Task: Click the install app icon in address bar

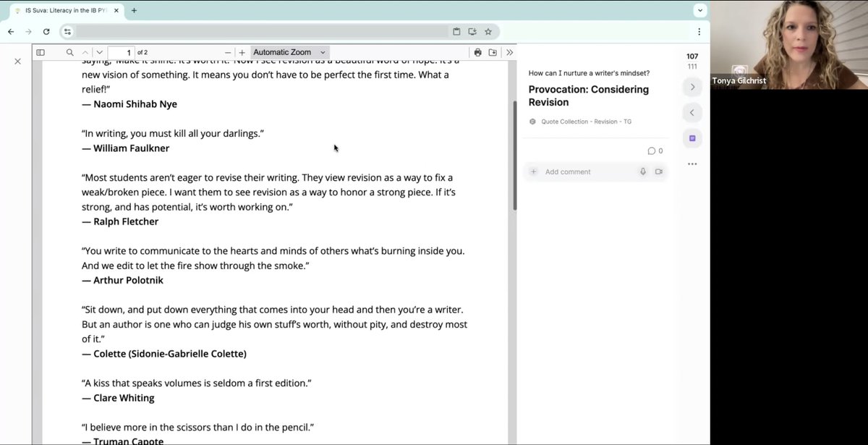Action: tap(472, 31)
